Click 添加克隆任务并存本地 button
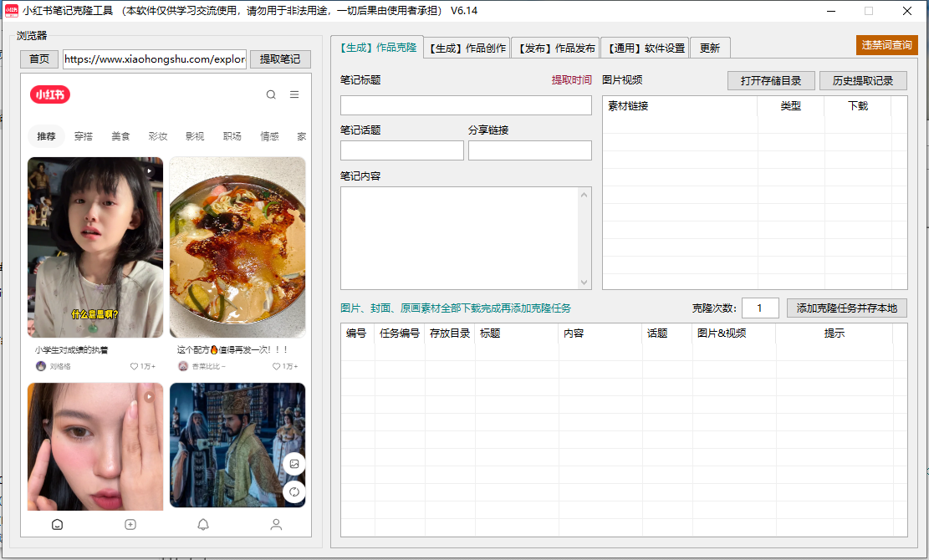 pyautogui.click(x=846, y=308)
